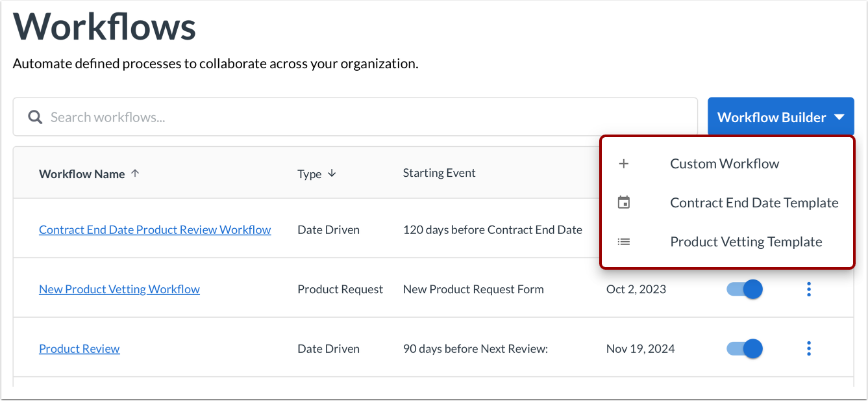This screenshot has width=868, height=401.
Task: Select Custom Workflow from the menu
Action: click(725, 164)
